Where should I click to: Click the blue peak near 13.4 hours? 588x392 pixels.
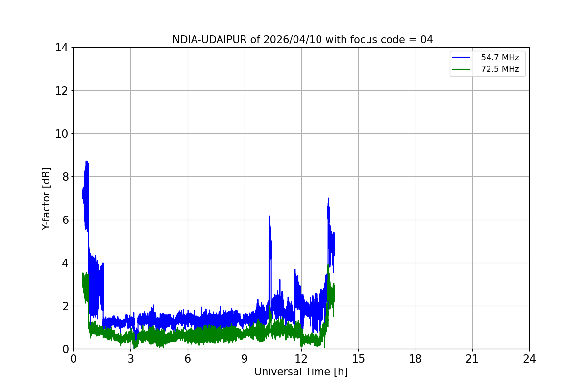pyautogui.click(x=328, y=199)
